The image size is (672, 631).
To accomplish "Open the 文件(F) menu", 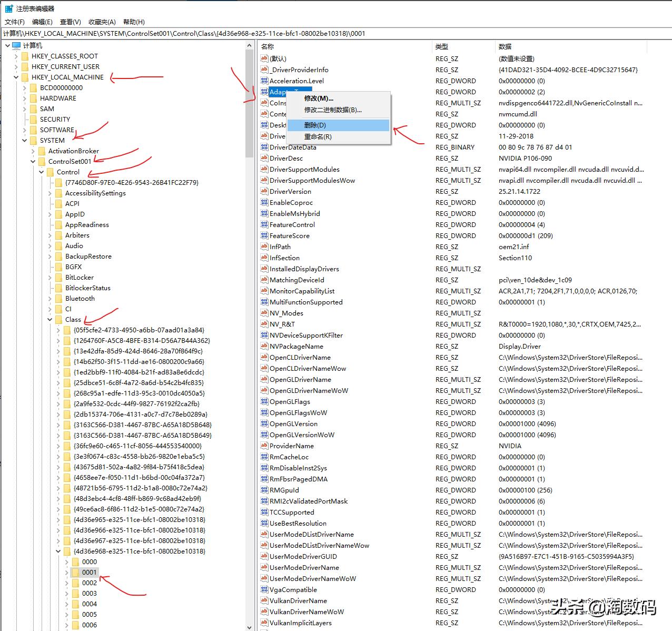I will [x=15, y=22].
